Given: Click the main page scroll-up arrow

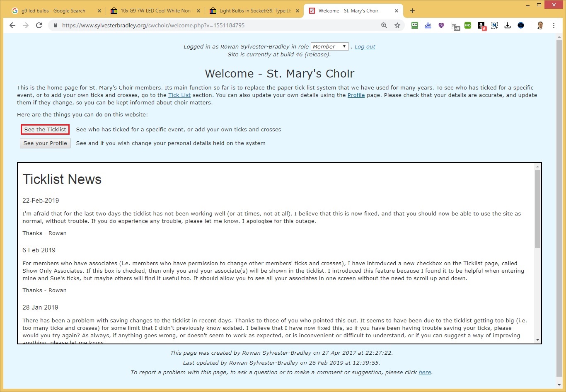Looking at the screenshot, I should pyautogui.click(x=559, y=37).
